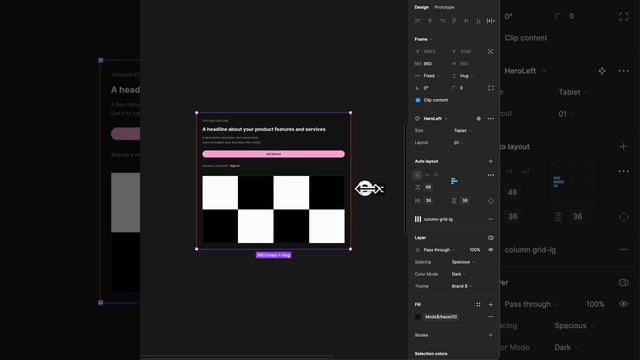
Task: Click the blend mode drop icon
Action: point(418,250)
